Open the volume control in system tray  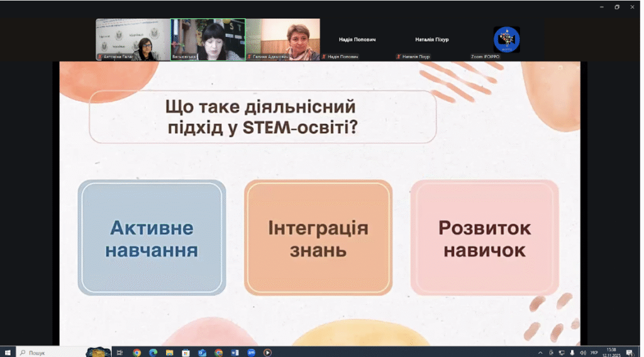point(582,353)
